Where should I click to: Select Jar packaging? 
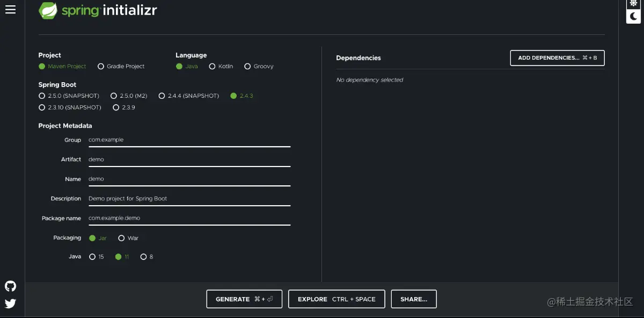pos(98,238)
